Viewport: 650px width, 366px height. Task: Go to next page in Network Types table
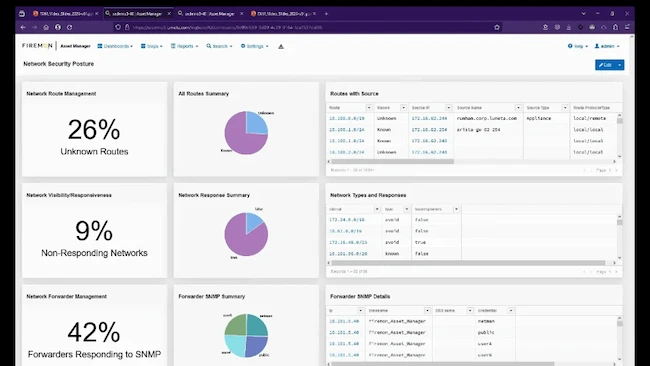[616, 272]
